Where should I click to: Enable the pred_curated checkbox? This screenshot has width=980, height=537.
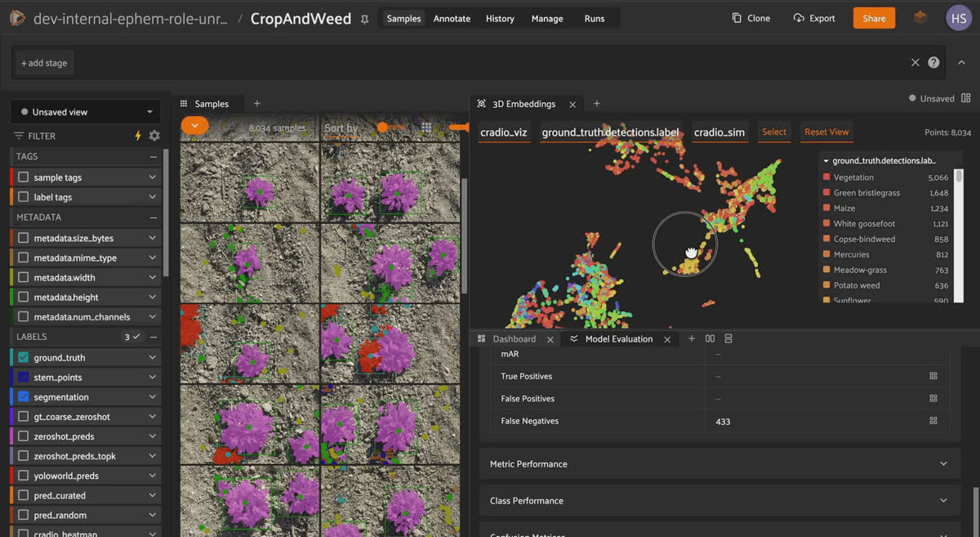(23, 495)
